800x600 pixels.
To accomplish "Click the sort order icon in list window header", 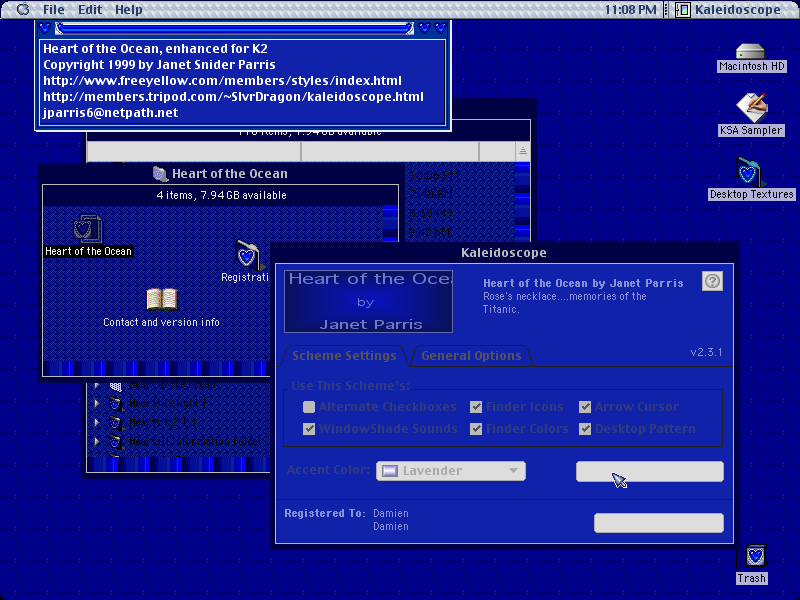I will [522, 151].
